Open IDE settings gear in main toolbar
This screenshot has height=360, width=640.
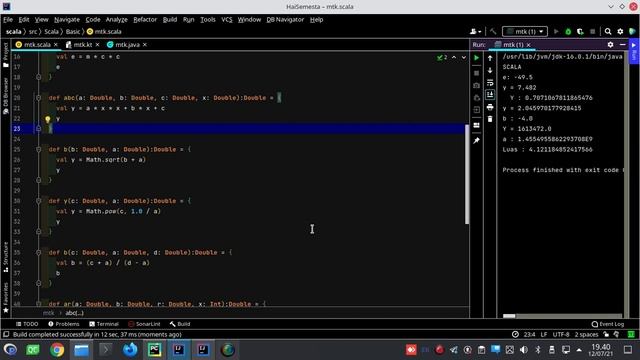pyautogui.click(x=620, y=31)
